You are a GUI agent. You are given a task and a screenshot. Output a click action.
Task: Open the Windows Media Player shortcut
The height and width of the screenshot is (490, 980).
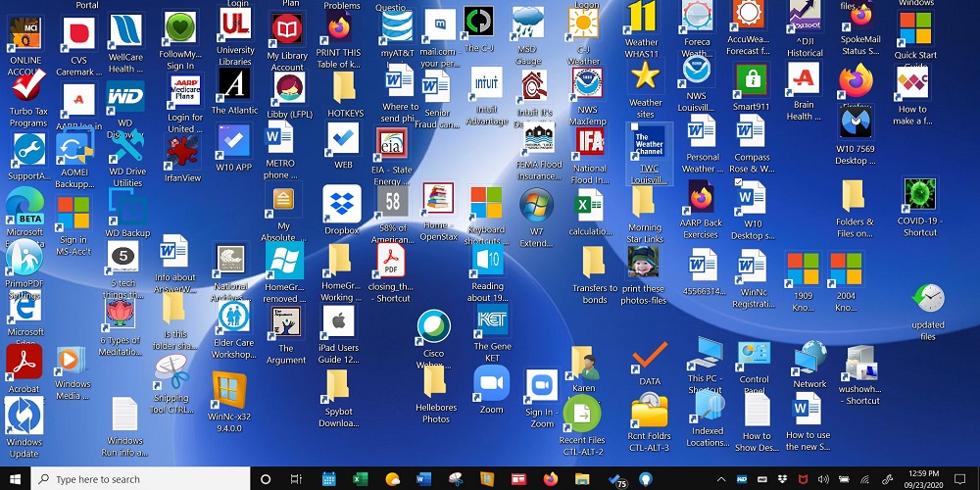point(72,360)
